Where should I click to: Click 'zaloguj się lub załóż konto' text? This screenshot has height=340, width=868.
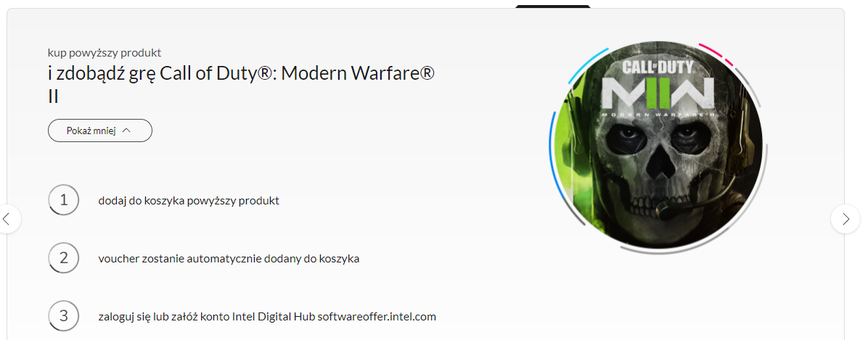[x=161, y=317]
